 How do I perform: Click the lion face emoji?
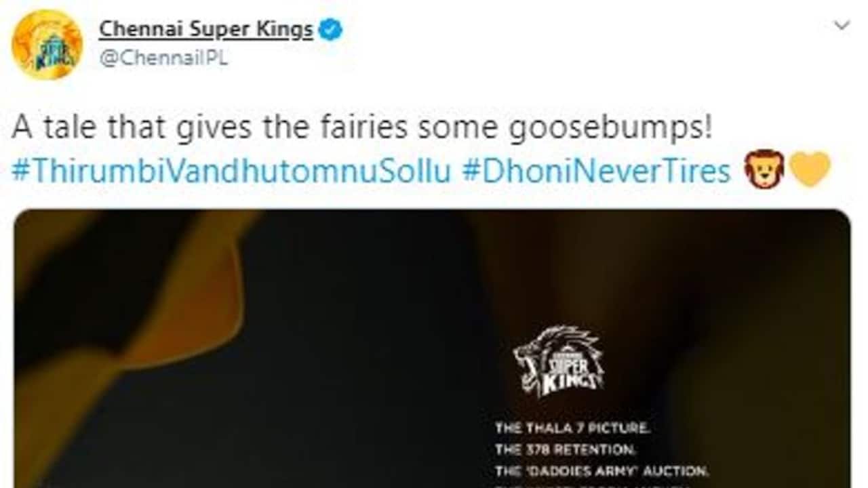pyautogui.click(x=764, y=169)
